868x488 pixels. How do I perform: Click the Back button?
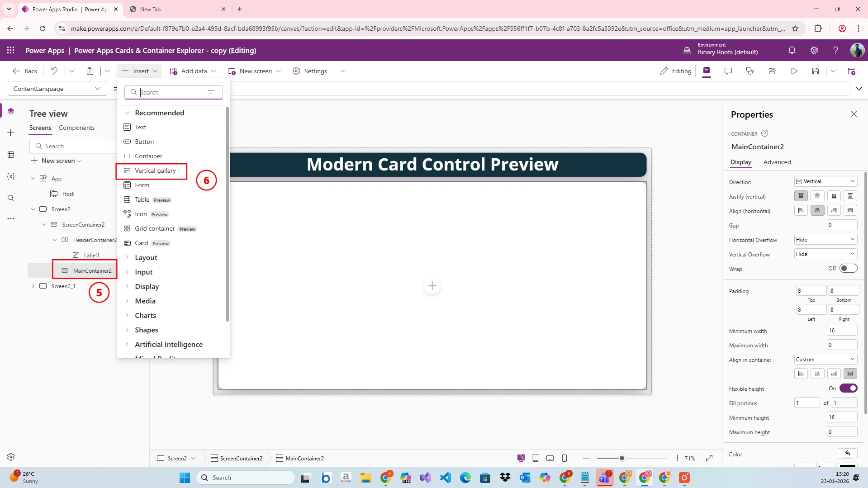point(25,71)
